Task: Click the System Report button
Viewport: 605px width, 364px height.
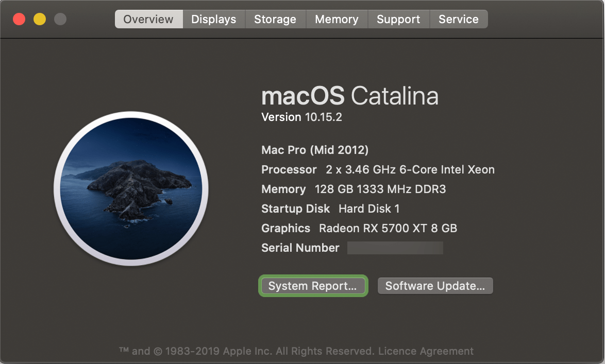Action: click(x=312, y=286)
